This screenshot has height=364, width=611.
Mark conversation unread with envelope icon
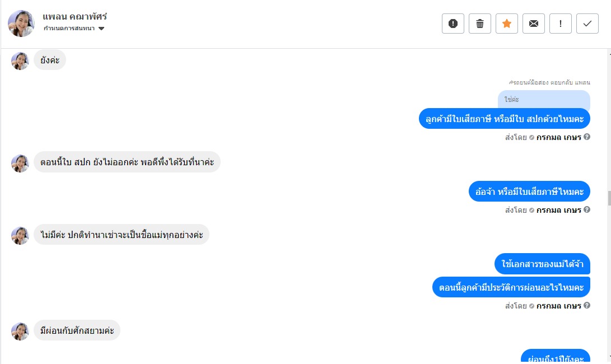[x=534, y=24]
